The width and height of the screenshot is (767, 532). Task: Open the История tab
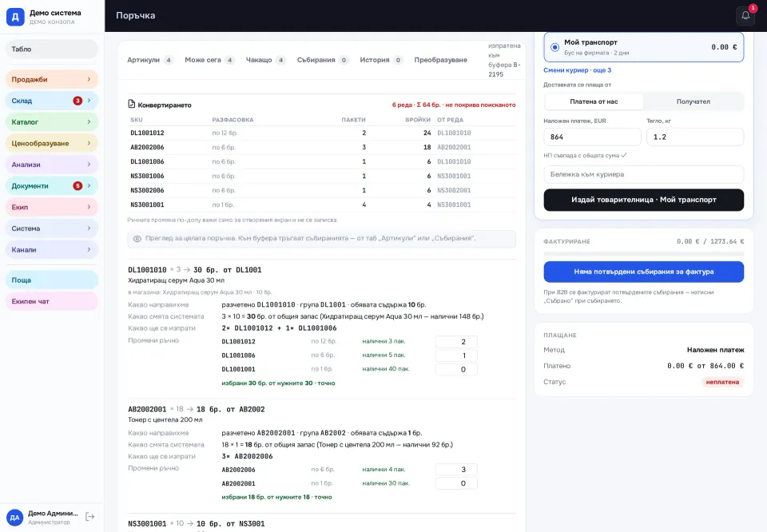pyautogui.click(x=381, y=60)
